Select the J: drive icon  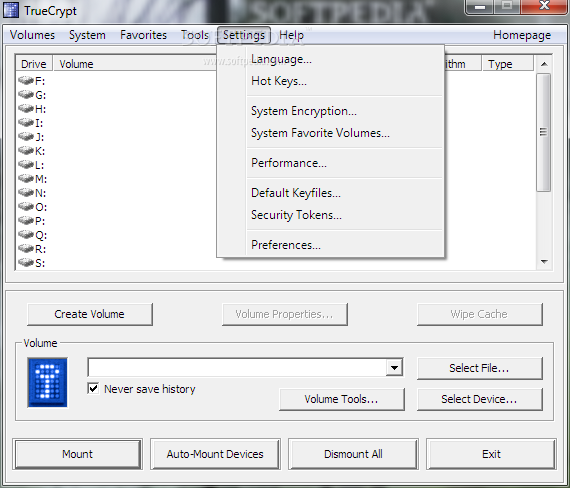(x=26, y=136)
